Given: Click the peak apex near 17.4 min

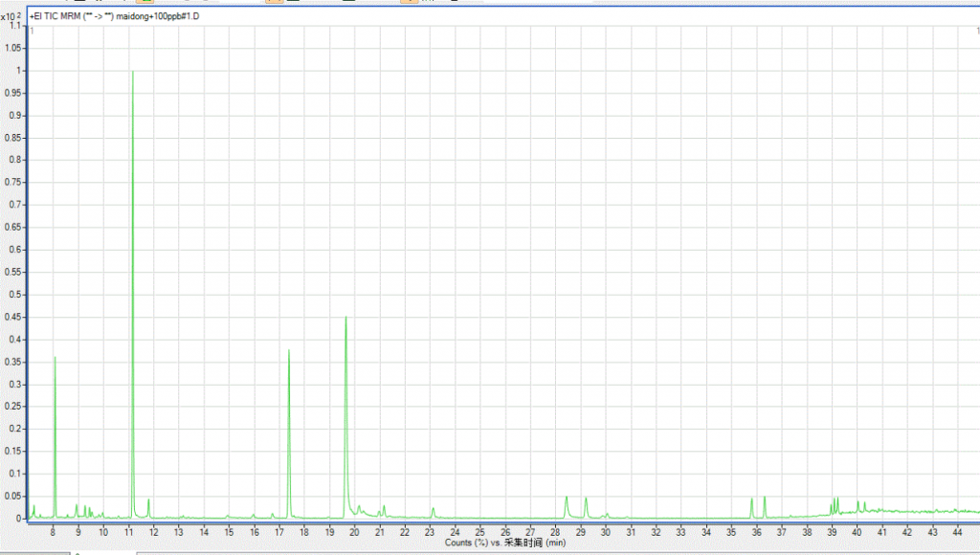Looking at the screenshot, I should [x=288, y=351].
